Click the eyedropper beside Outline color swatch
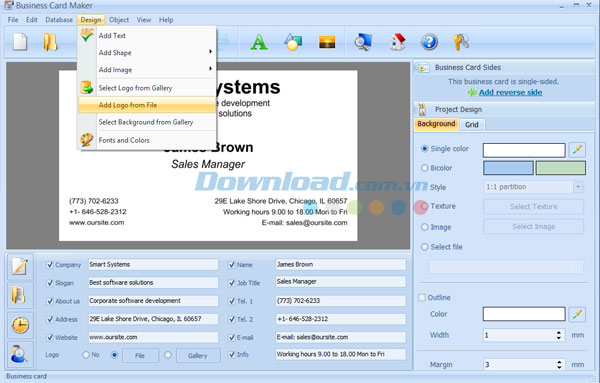The width and height of the screenshot is (600, 383). click(x=577, y=315)
